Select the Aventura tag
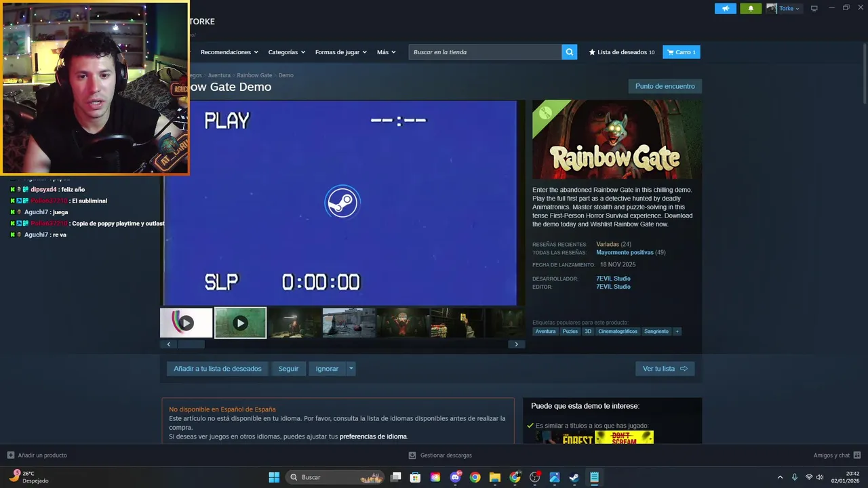 tap(545, 331)
